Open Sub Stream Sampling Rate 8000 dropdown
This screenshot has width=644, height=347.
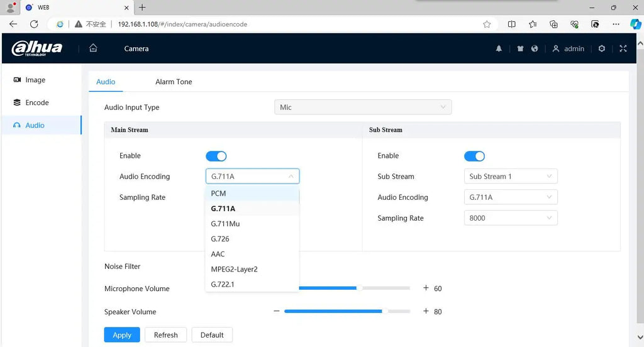(511, 218)
